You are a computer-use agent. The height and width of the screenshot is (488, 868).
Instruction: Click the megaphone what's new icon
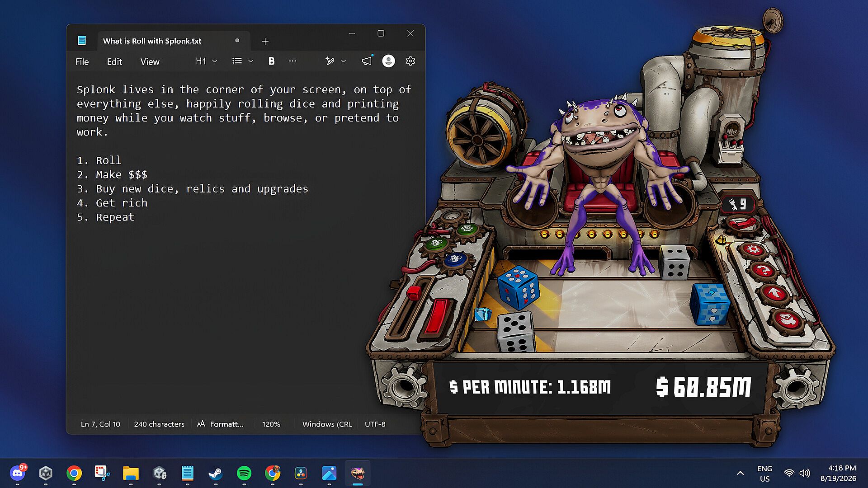click(x=367, y=61)
